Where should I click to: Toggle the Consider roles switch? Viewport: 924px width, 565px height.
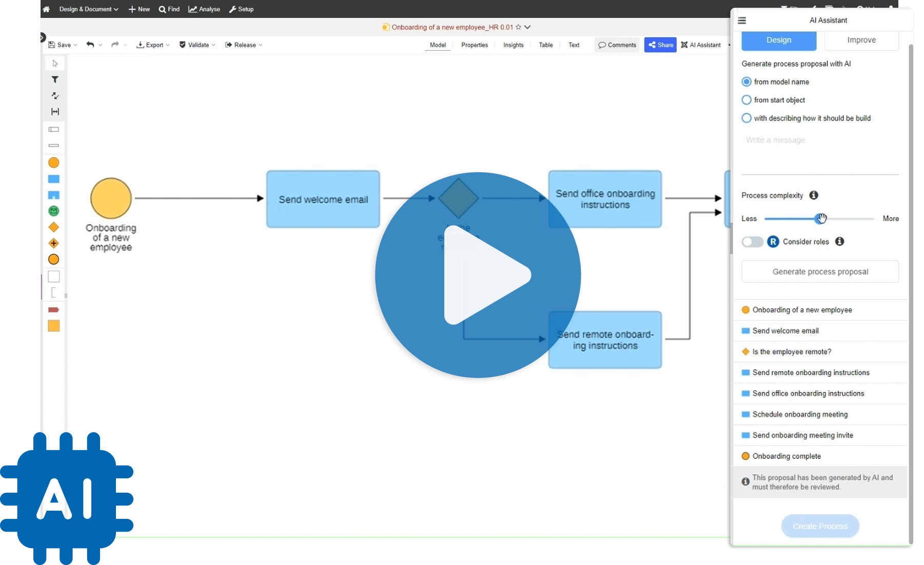753,241
